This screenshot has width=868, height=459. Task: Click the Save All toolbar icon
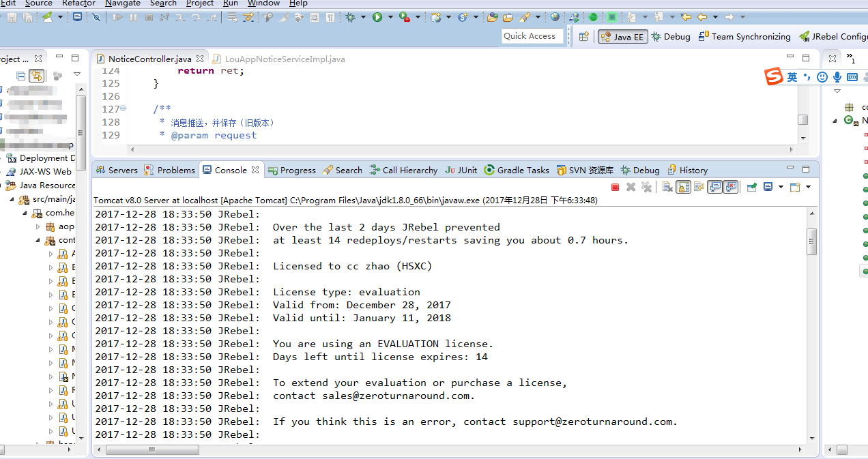tap(27, 17)
